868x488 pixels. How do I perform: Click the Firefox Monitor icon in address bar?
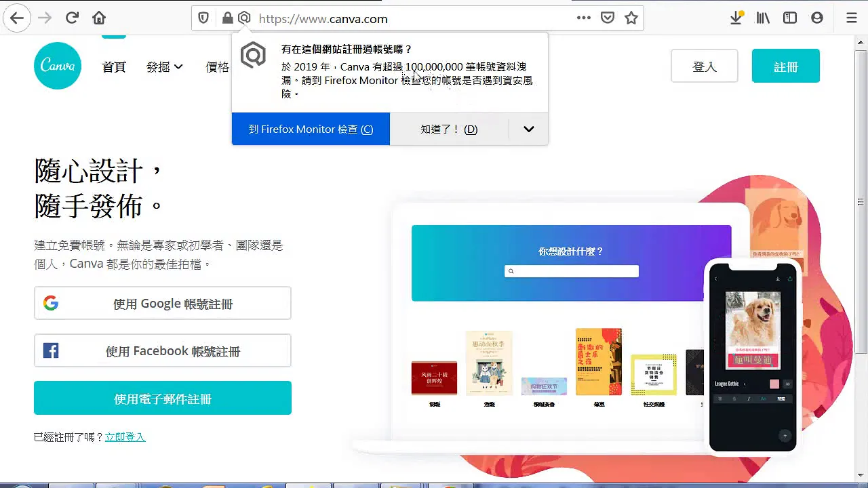coord(244,18)
